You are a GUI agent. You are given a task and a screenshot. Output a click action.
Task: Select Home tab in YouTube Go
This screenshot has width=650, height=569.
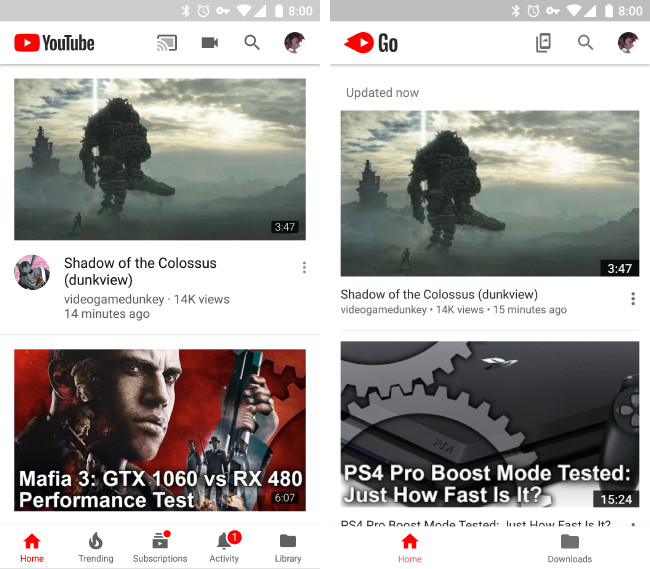[x=410, y=548]
